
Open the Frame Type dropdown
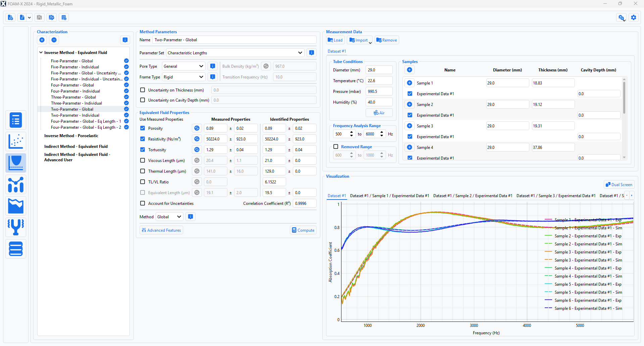pyautogui.click(x=183, y=77)
